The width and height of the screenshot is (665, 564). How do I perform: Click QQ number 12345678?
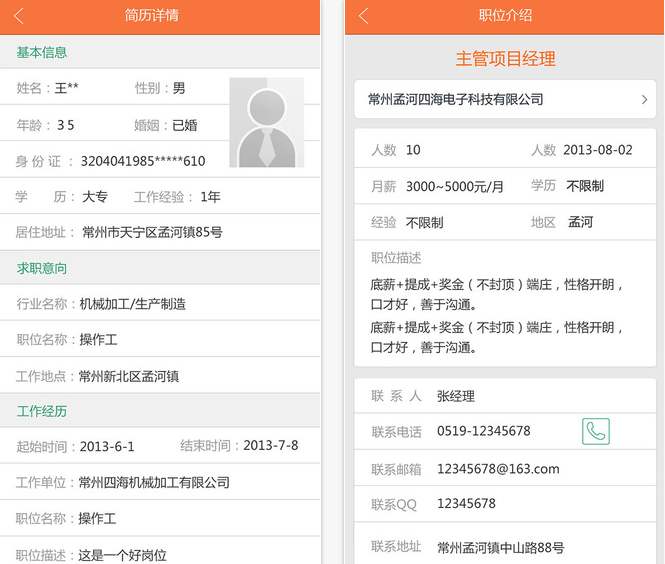(466, 504)
